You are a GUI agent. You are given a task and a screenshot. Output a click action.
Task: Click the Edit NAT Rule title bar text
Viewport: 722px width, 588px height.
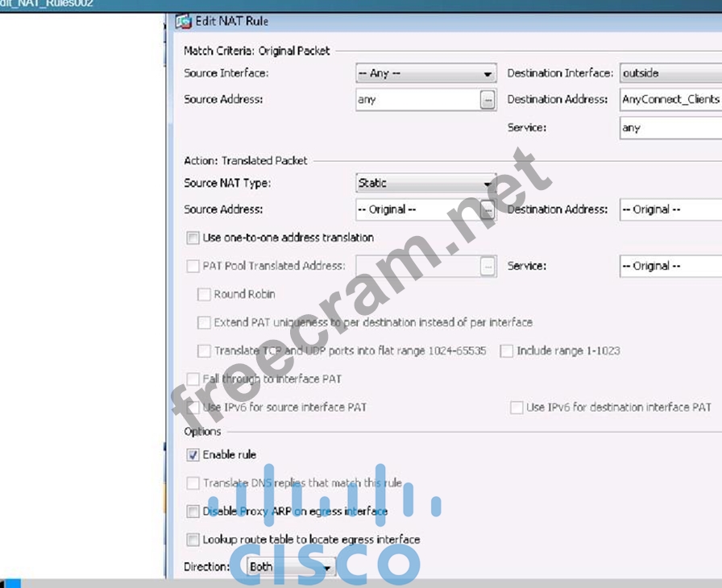point(232,21)
